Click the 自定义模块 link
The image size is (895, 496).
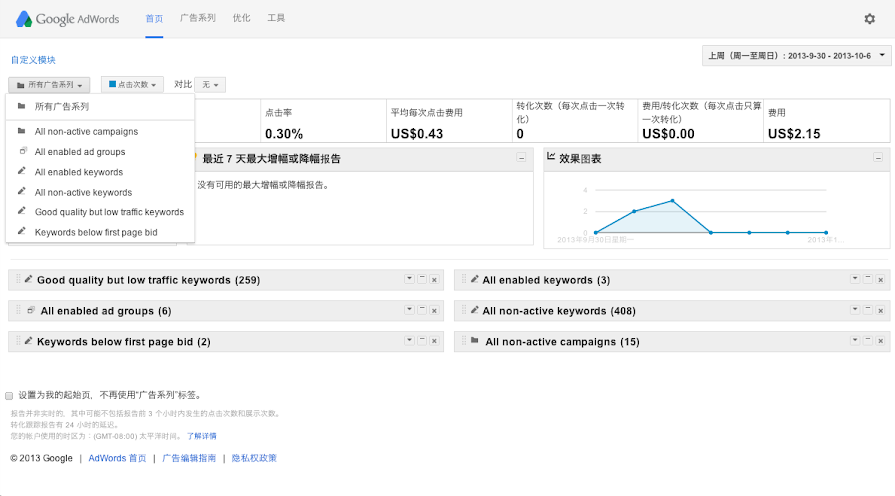[x=33, y=60]
